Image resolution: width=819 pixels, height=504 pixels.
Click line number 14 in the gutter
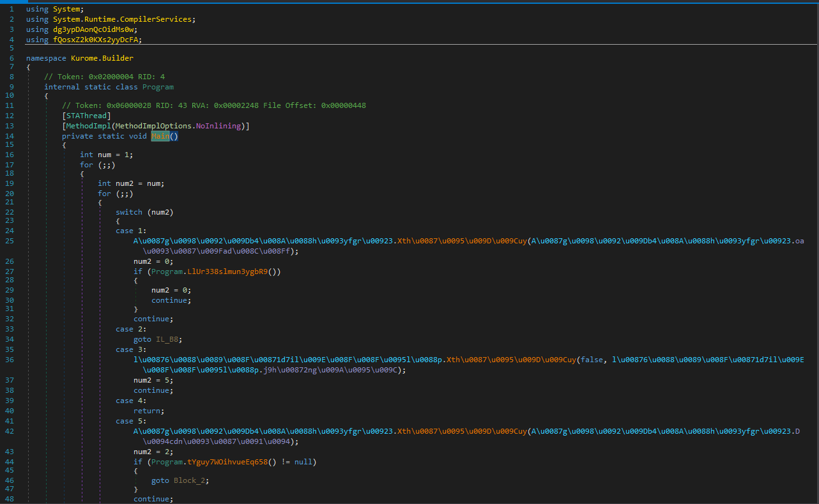[x=11, y=136]
